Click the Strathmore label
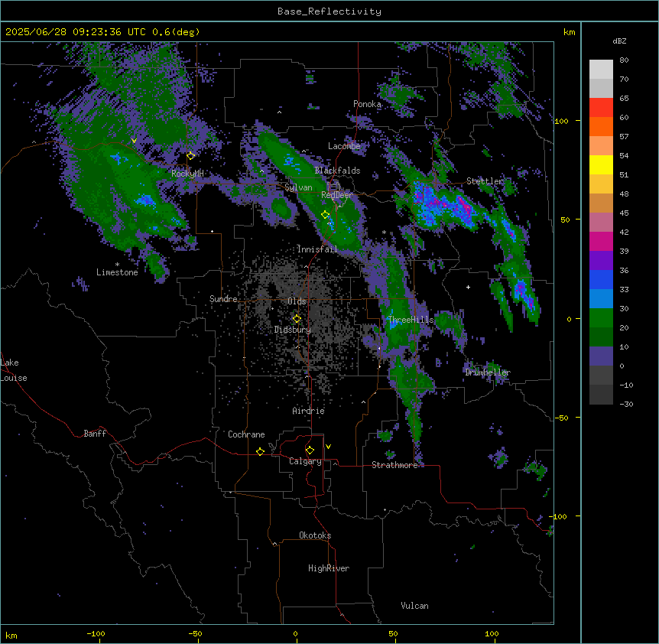659x644 pixels. coord(394,465)
